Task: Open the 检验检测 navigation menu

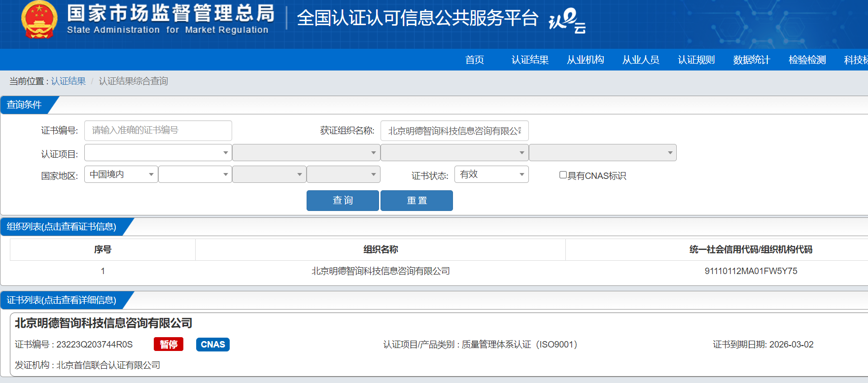Action: [807, 60]
